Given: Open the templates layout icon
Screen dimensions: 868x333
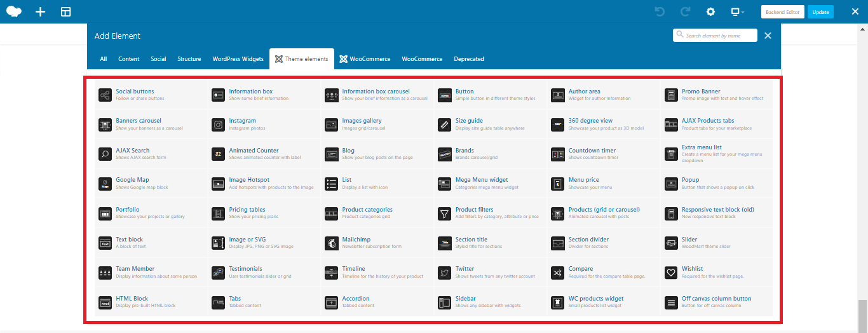Looking at the screenshot, I should [66, 11].
